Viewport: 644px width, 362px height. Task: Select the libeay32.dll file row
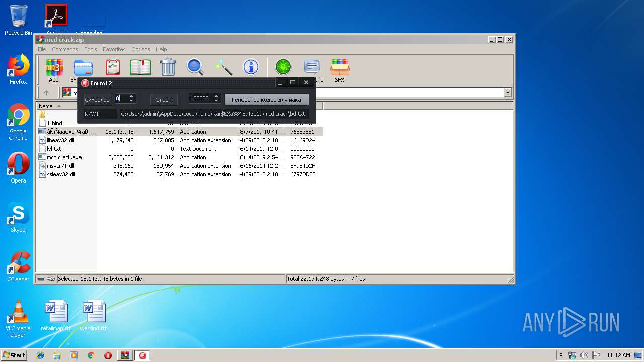pos(180,140)
